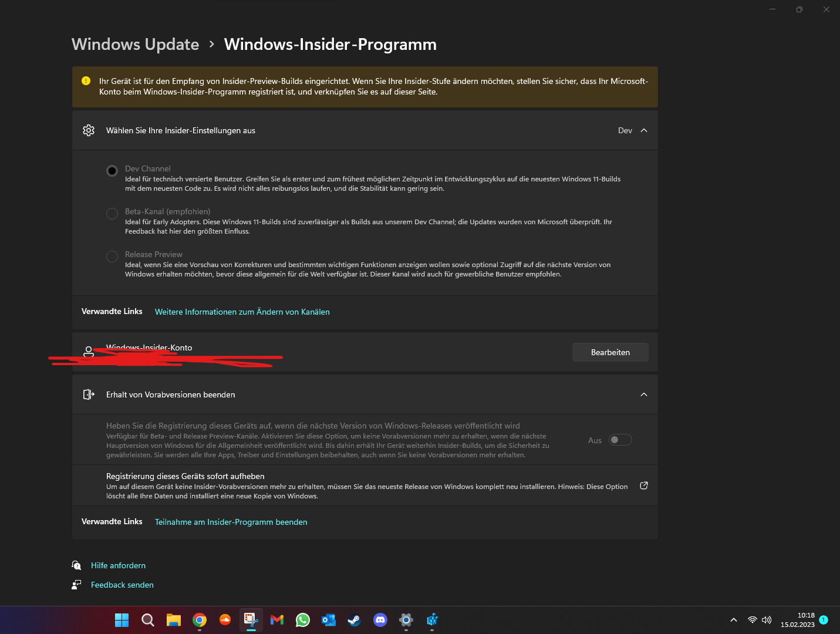Click Erhalt von Vorabversionen beenden title
840x634 pixels.
coord(171,394)
